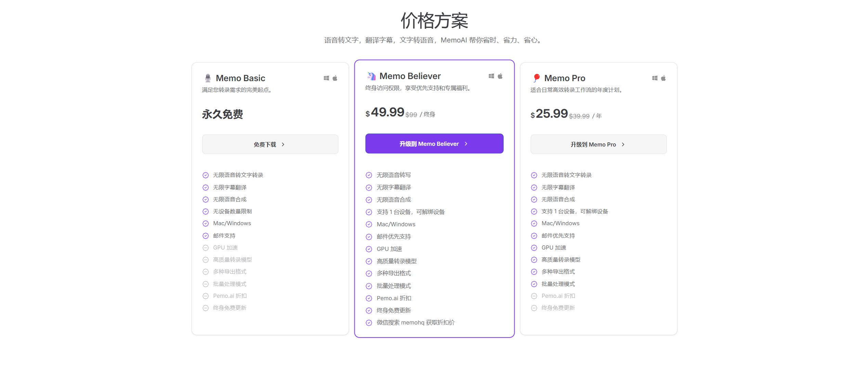Screen dimensions: 868x370
Task: Click the checkmark beside GPU 加速 on Memo Pro
Action: click(534, 247)
